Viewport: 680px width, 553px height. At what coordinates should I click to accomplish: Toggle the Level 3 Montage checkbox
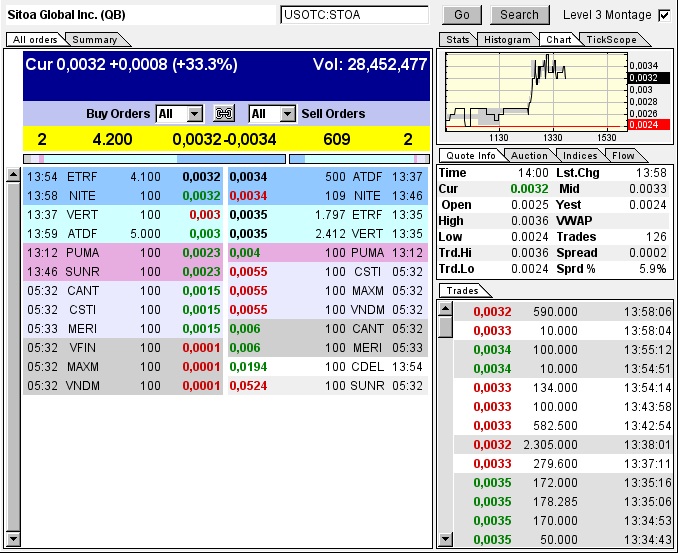(x=665, y=15)
